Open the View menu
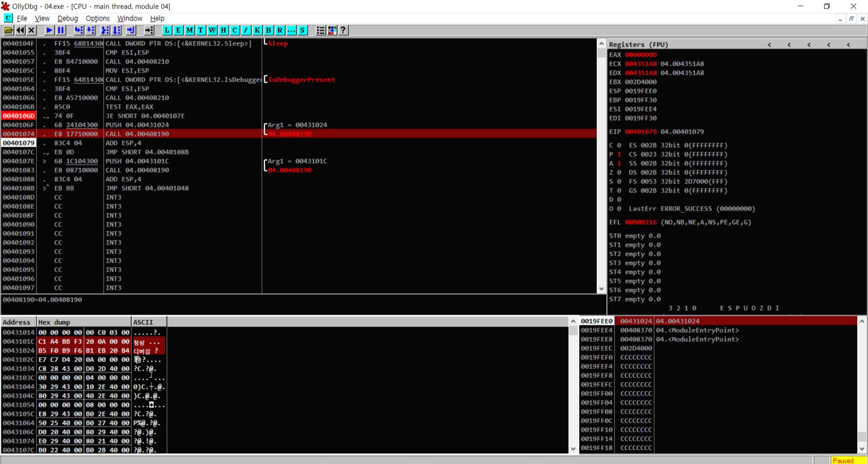Image resolution: width=868 pixels, height=464 pixels. (x=42, y=19)
